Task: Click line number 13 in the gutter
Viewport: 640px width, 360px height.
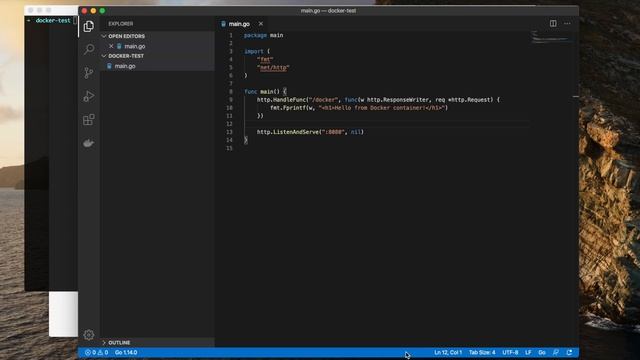Action: point(229,132)
